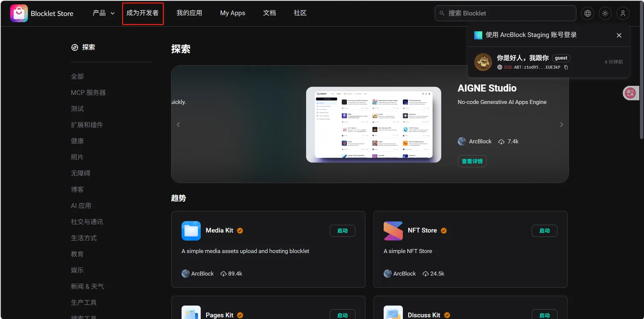The height and width of the screenshot is (319, 644).
Task: Click the Discuss Kit verified badge
Action: click(x=447, y=315)
